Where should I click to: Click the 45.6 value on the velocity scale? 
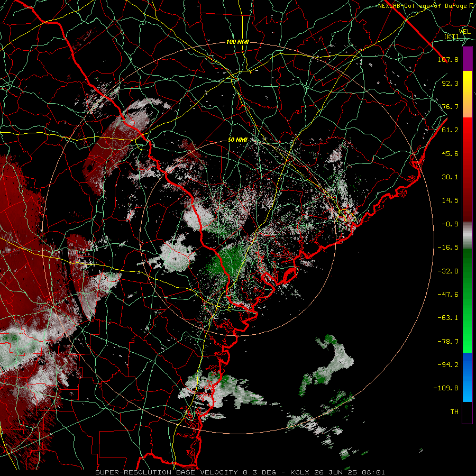pyautogui.click(x=450, y=153)
